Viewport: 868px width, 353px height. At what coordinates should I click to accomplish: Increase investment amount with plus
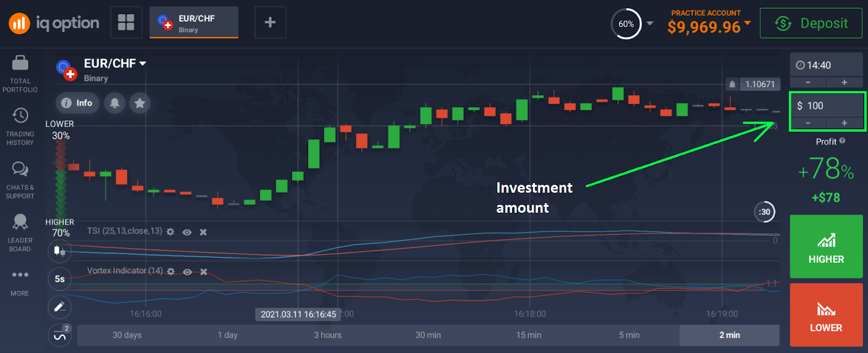pos(844,123)
